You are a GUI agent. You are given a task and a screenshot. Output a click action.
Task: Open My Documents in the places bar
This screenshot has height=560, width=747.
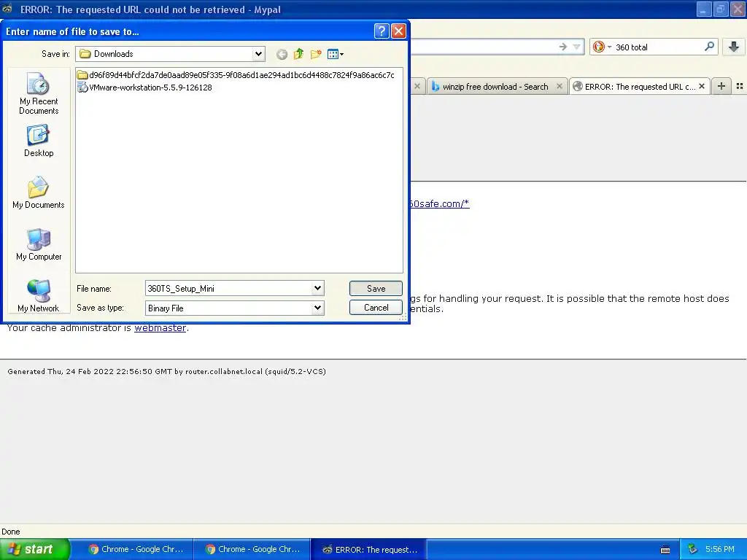(39, 192)
